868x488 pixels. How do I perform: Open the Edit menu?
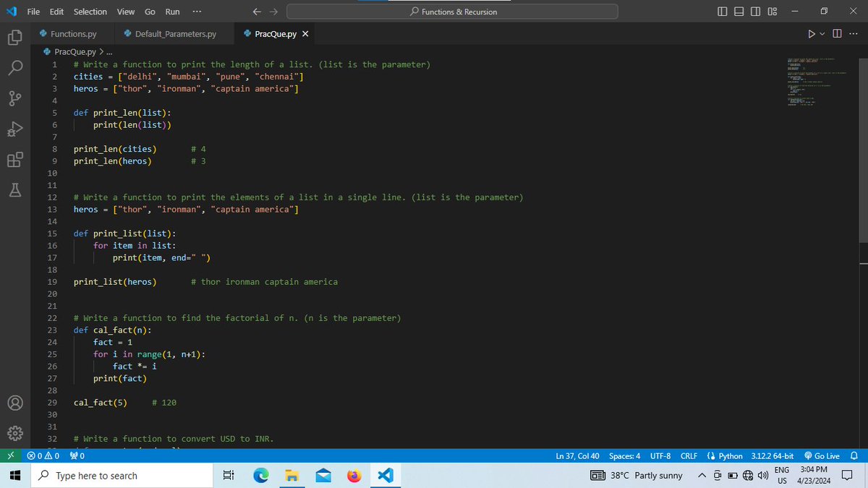pos(56,12)
